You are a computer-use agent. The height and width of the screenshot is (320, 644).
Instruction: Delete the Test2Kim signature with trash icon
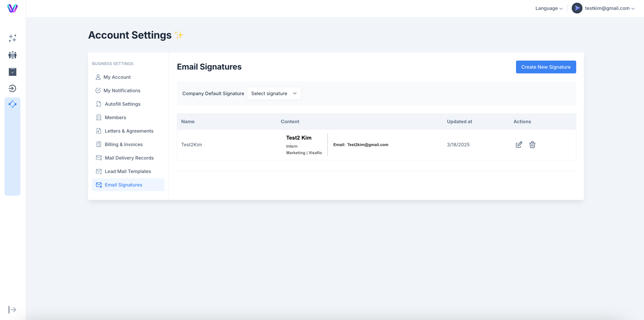click(x=532, y=145)
